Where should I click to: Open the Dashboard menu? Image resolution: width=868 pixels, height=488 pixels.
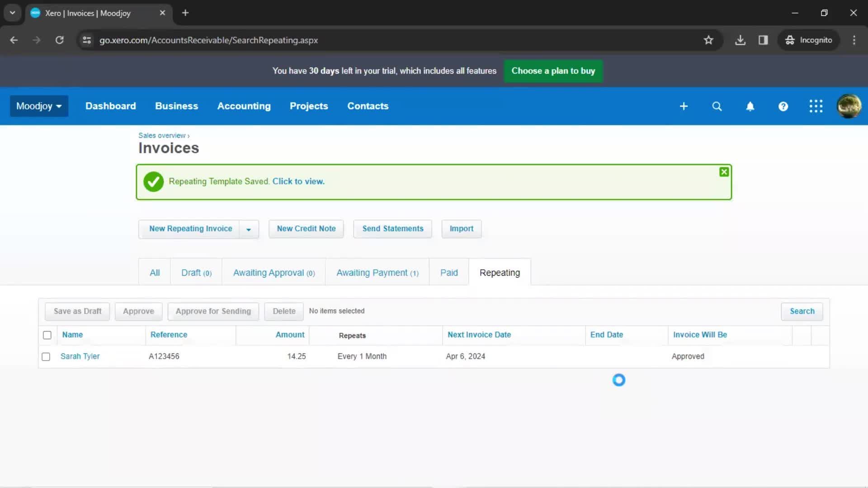click(111, 106)
